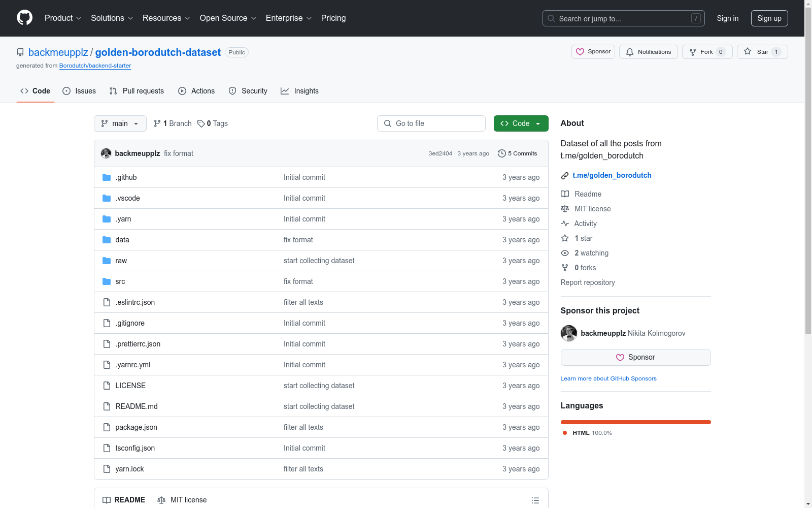The width and height of the screenshot is (812, 508).
Task: Click the LICENSE file icon
Action: coord(107,386)
